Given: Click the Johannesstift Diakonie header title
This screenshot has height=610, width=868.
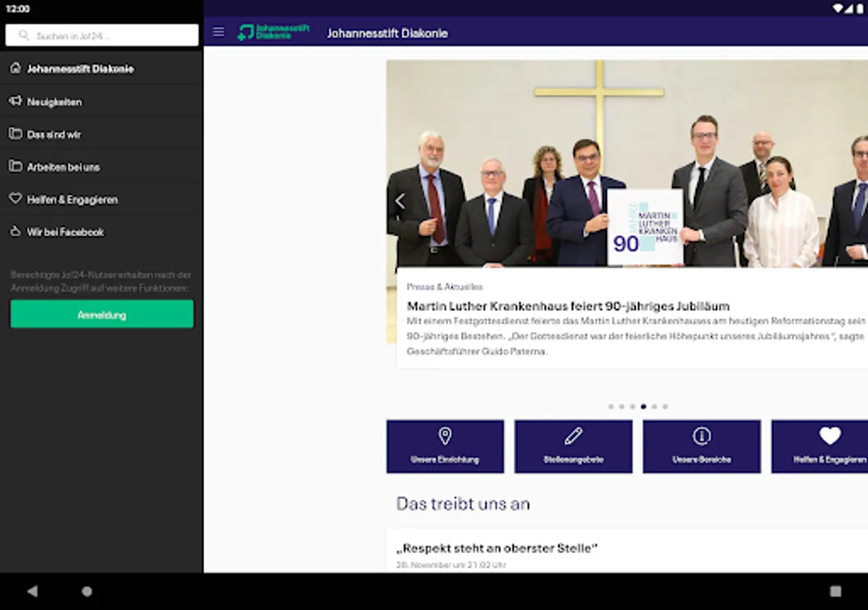Looking at the screenshot, I should coord(387,33).
